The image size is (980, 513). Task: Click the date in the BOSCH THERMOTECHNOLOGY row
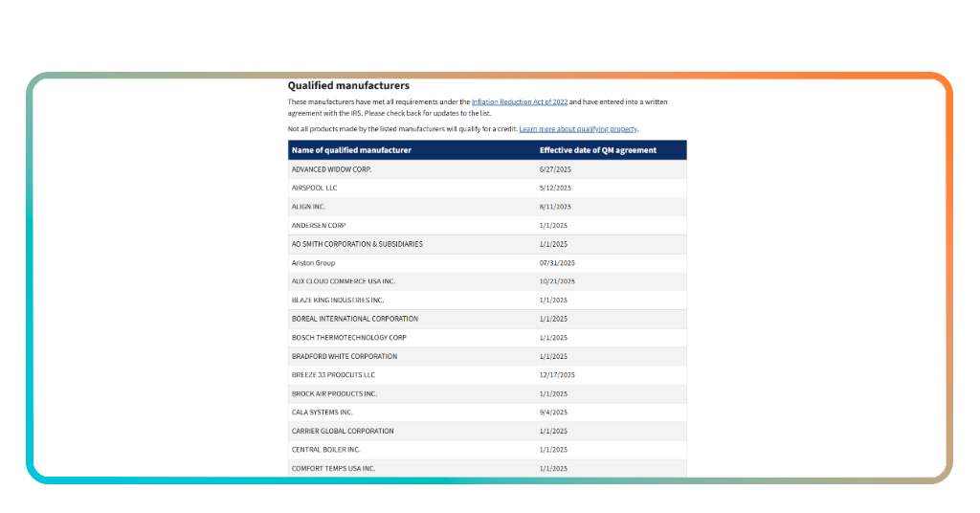click(x=553, y=338)
